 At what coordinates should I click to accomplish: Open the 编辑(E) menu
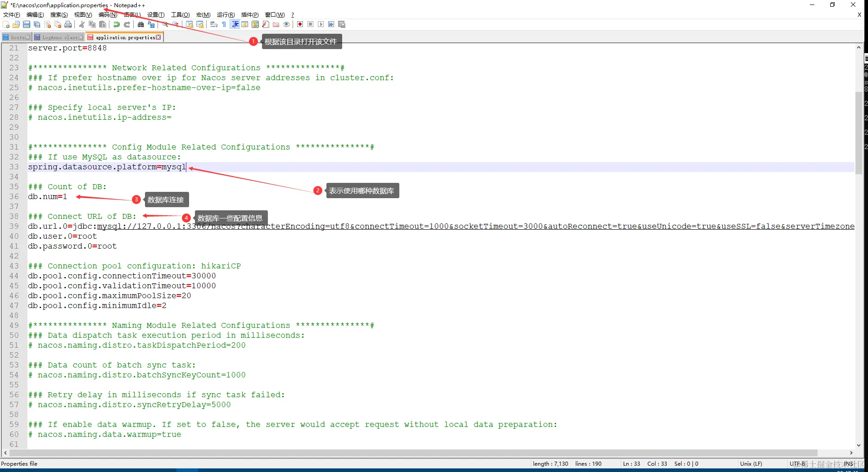[35, 15]
